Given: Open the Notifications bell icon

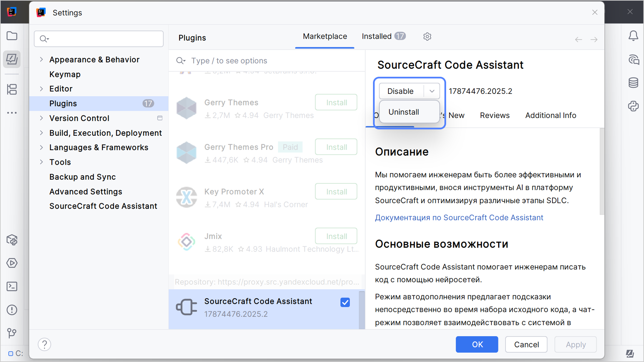Looking at the screenshot, I should pyautogui.click(x=633, y=36).
